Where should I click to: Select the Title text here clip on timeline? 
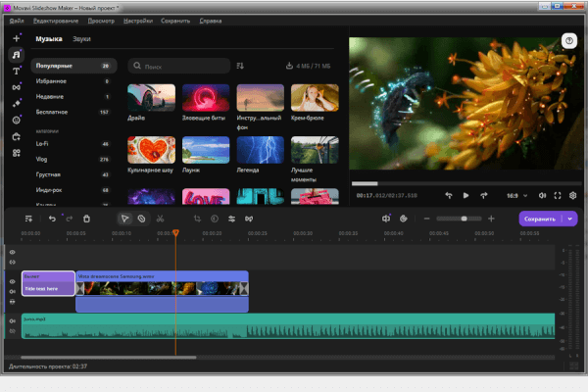[48, 283]
